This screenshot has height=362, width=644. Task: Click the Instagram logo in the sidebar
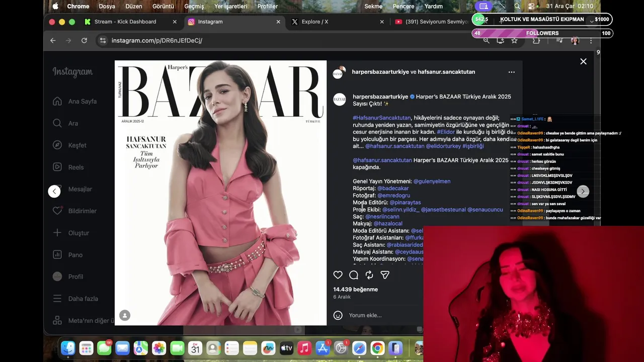73,72
